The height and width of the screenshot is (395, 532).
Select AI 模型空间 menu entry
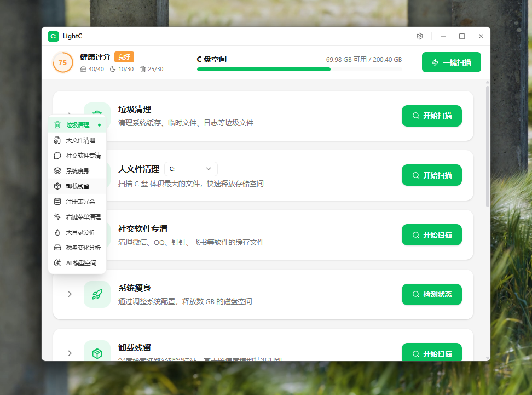(x=77, y=263)
